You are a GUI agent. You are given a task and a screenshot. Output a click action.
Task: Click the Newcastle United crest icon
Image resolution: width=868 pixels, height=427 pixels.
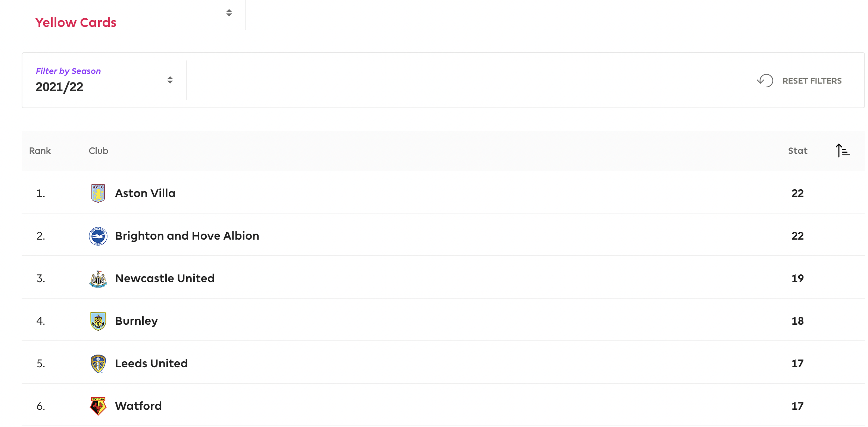coord(98,278)
